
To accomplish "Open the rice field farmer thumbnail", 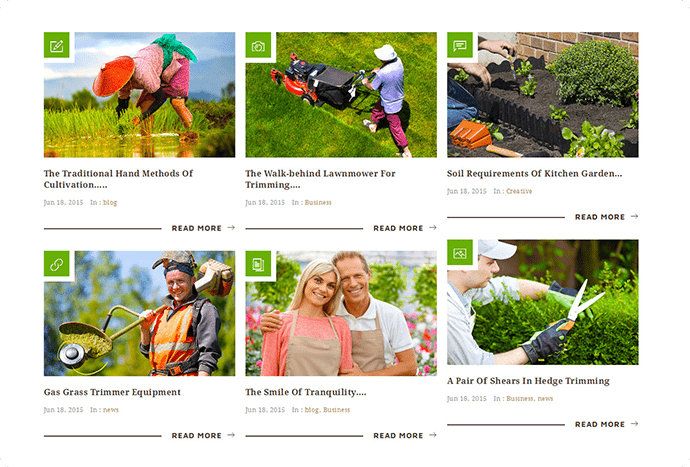I will click(x=139, y=95).
